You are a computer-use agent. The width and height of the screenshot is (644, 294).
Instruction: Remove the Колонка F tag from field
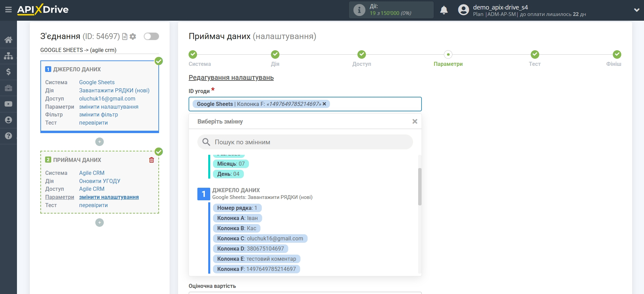tap(325, 104)
